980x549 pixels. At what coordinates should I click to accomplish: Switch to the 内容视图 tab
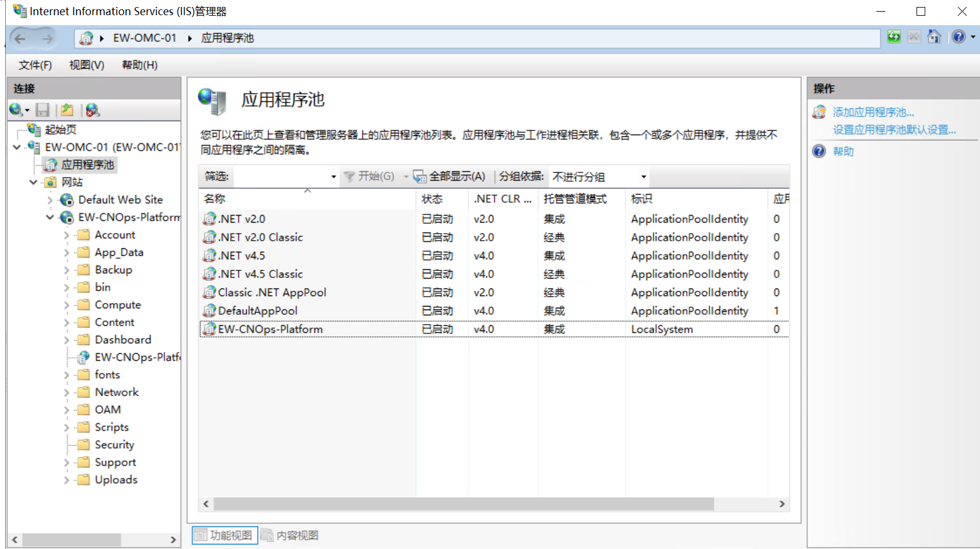coord(290,535)
